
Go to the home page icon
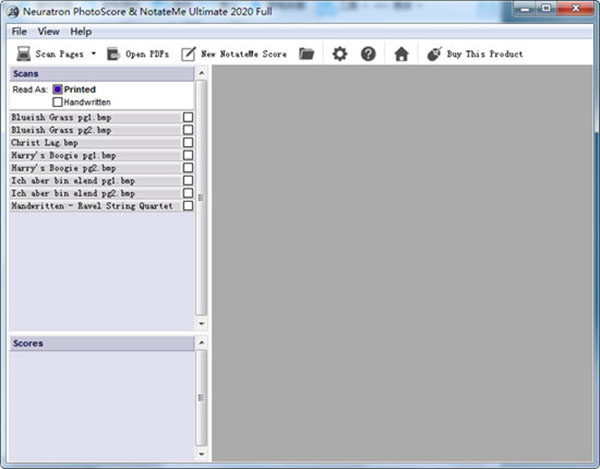point(401,54)
